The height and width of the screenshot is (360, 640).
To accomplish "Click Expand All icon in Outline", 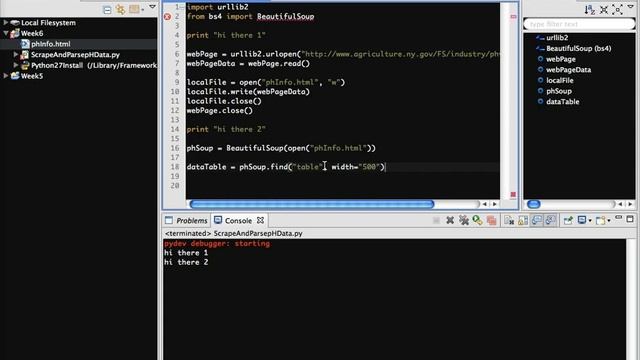I will 617,10.
